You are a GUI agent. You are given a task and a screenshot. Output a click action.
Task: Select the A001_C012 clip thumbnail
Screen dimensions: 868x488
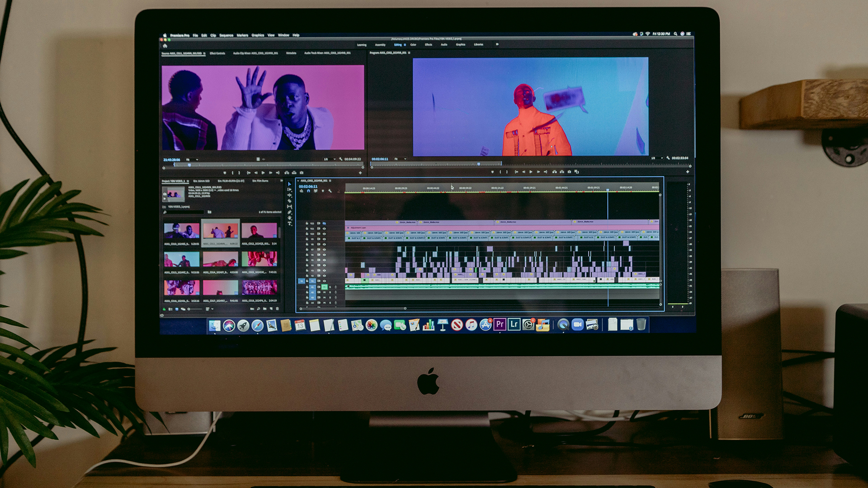pyautogui.click(x=259, y=231)
